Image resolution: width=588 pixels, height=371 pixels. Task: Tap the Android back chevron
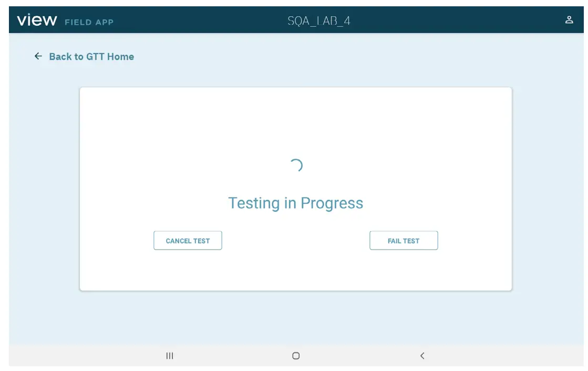point(422,356)
